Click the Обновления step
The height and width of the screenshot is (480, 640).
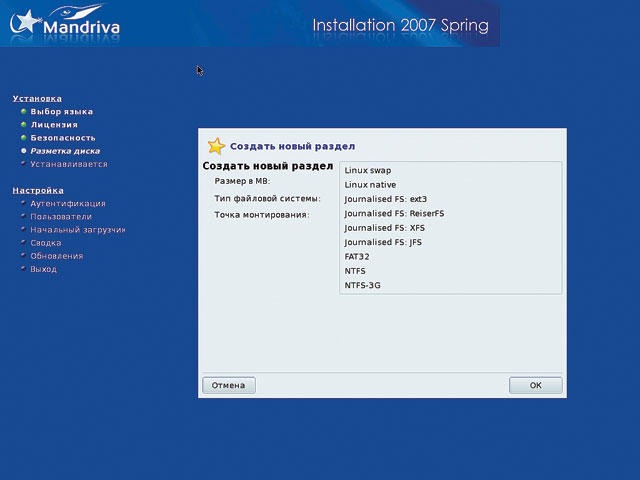coord(57,256)
